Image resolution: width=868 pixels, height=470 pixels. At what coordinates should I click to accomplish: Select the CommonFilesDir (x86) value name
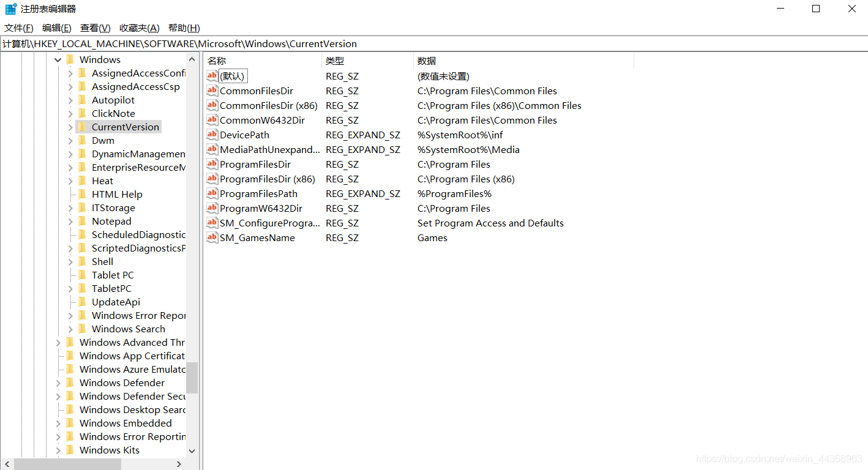point(268,105)
